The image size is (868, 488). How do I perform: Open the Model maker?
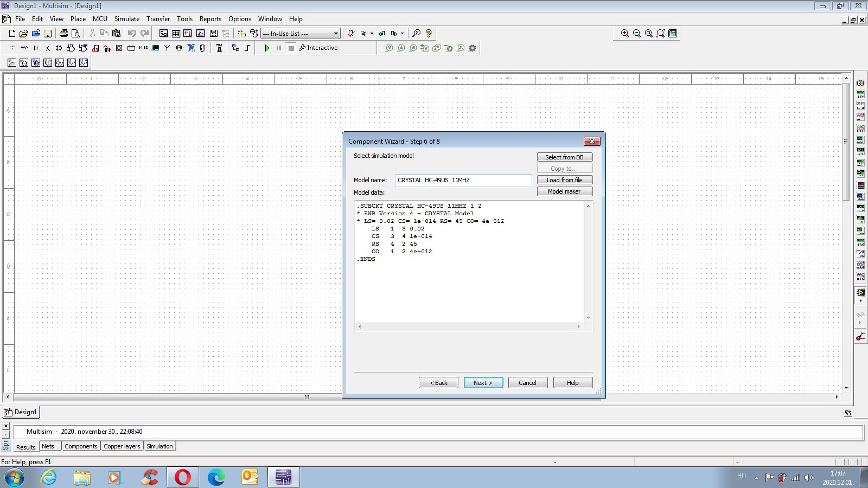pos(565,191)
